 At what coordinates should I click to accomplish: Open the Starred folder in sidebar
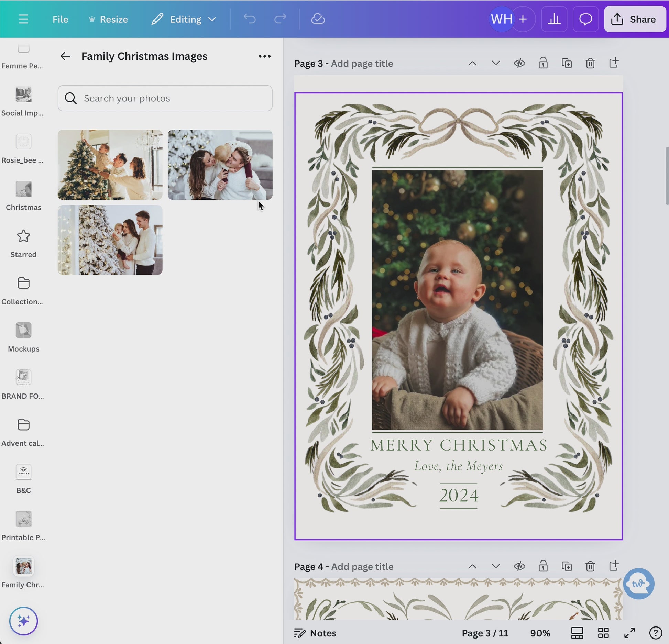tap(23, 243)
